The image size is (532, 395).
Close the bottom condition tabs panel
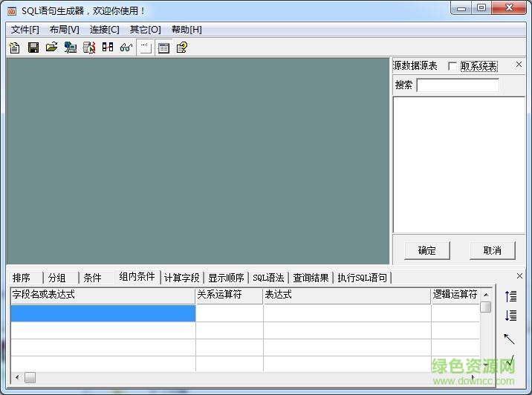click(519, 276)
